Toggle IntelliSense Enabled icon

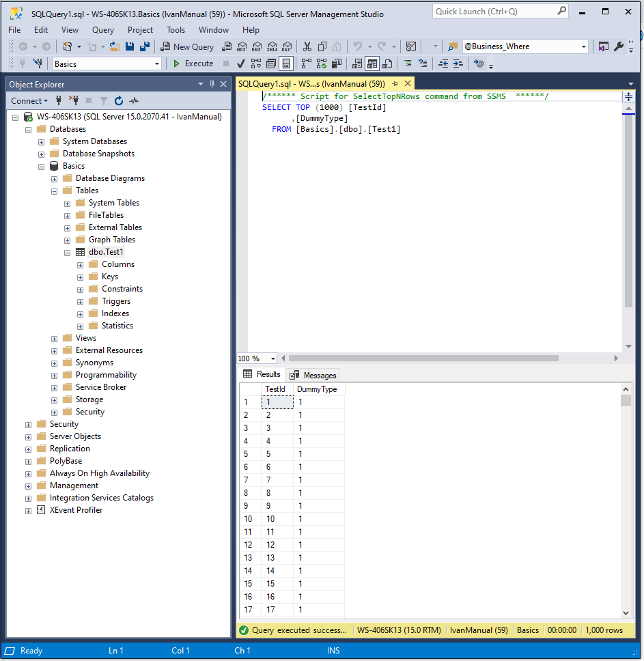(x=286, y=64)
